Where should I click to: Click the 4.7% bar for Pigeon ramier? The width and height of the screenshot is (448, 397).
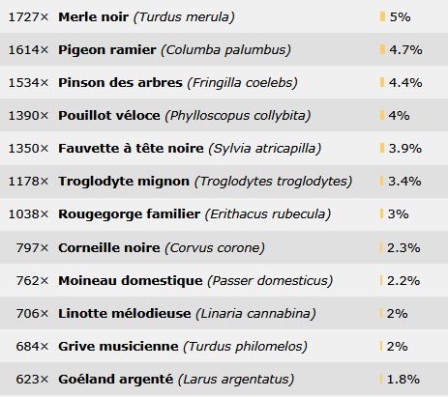click(x=382, y=50)
